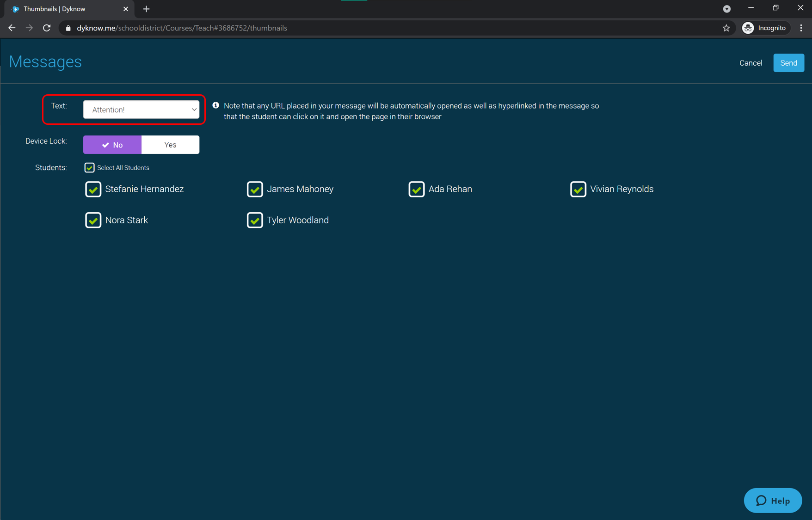Minimize the browser window
This screenshot has width=812, height=520.
point(750,8)
